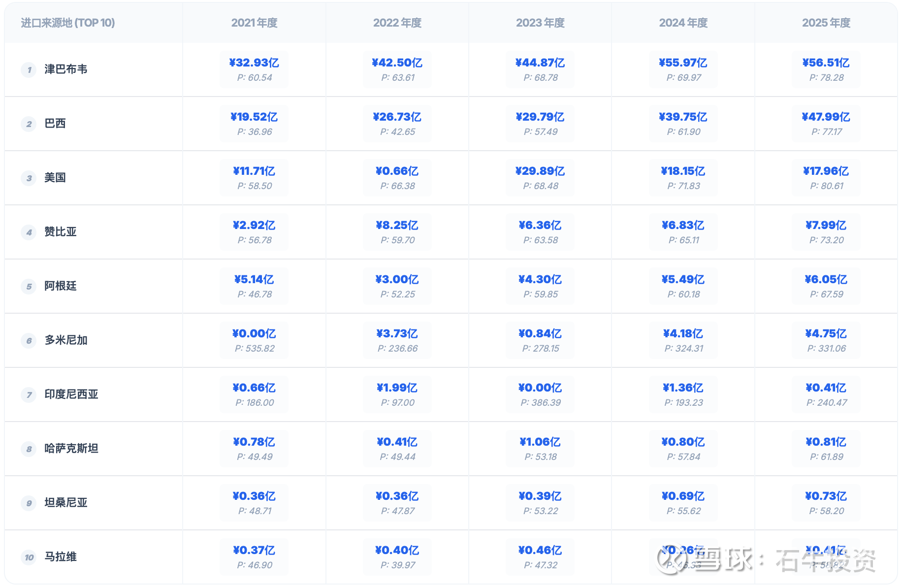Open the 阿根廷 row label
903x588 pixels.
(x=61, y=286)
